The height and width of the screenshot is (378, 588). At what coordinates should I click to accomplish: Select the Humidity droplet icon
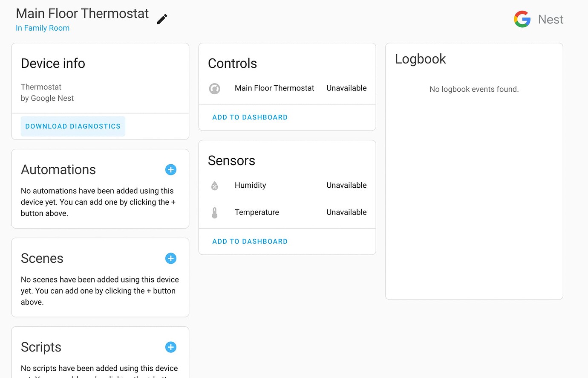click(215, 186)
